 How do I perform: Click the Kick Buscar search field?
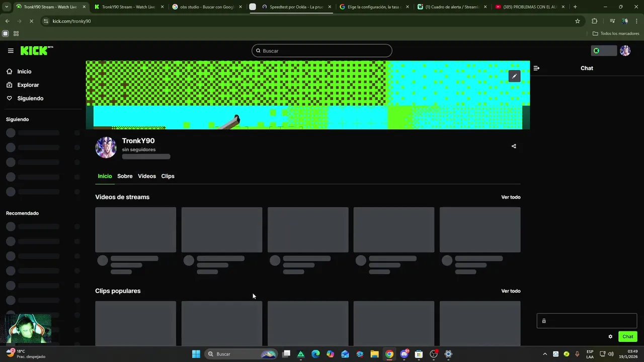click(322, 51)
